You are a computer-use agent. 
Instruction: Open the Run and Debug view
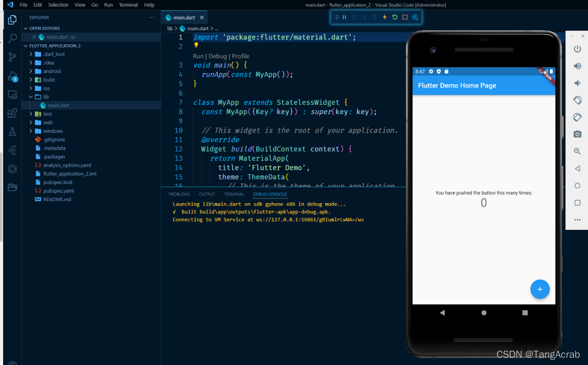tap(12, 76)
